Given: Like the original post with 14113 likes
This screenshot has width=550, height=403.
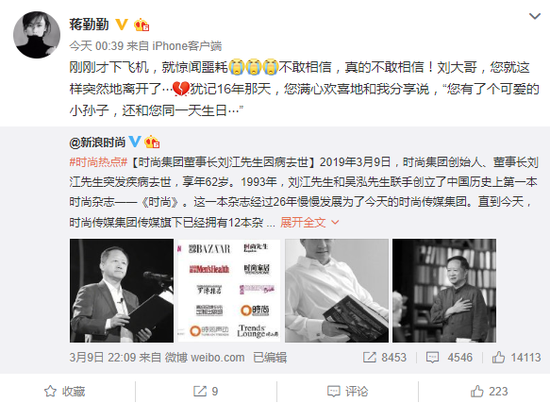Looking at the screenshot, I should coord(516,357).
